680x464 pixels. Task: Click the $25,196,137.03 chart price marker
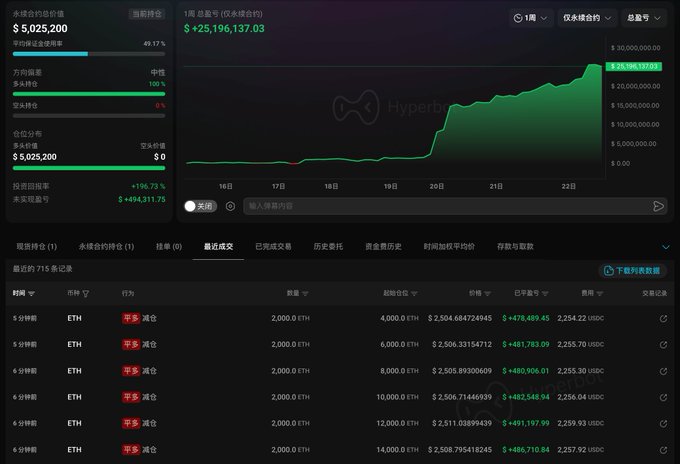(x=634, y=66)
